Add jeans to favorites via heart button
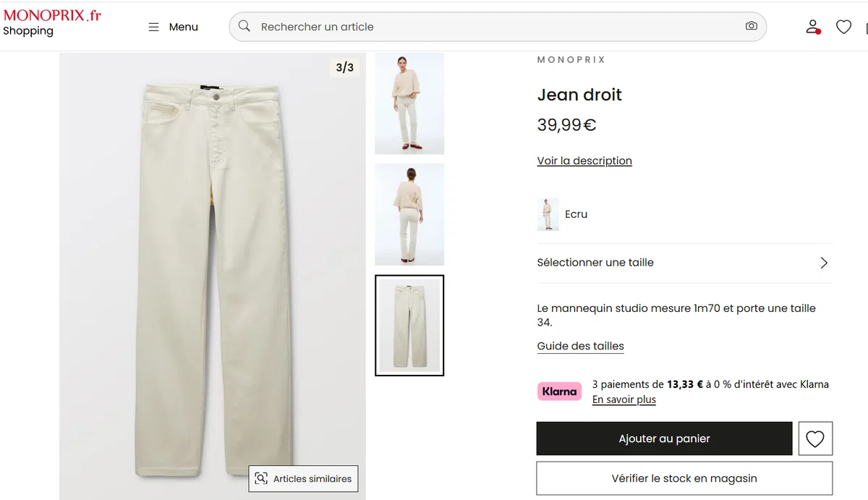 coord(815,438)
